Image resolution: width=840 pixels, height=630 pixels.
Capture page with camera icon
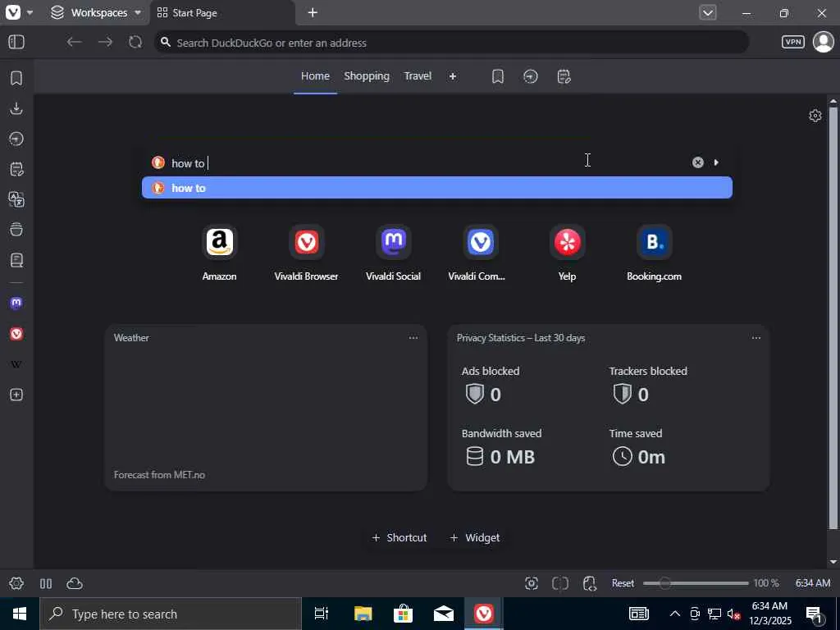(531, 583)
